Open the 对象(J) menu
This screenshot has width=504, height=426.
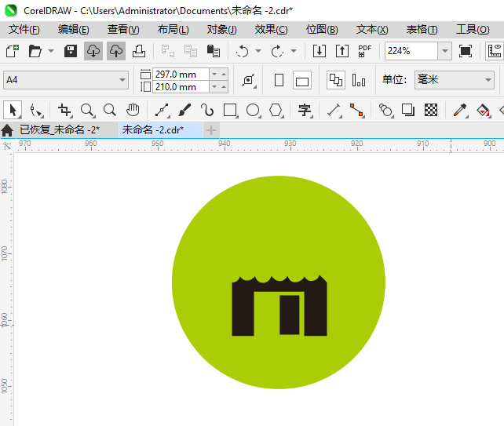(x=222, y=30)
